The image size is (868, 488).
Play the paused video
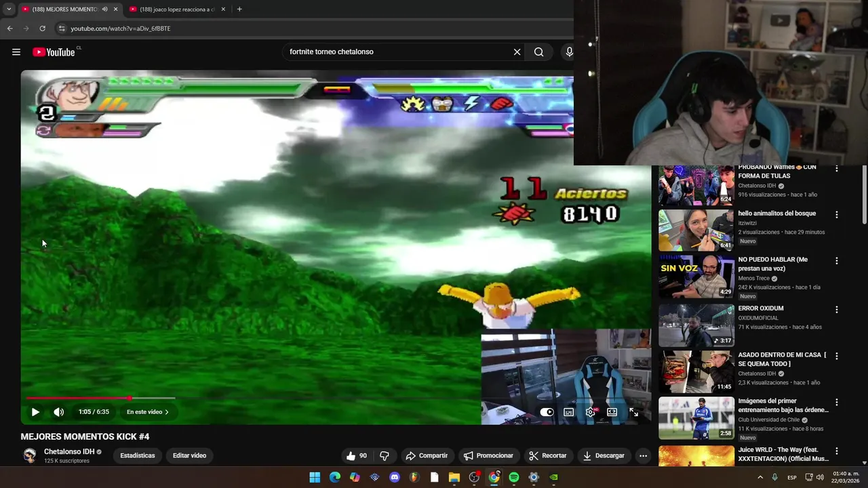point(35,412)
